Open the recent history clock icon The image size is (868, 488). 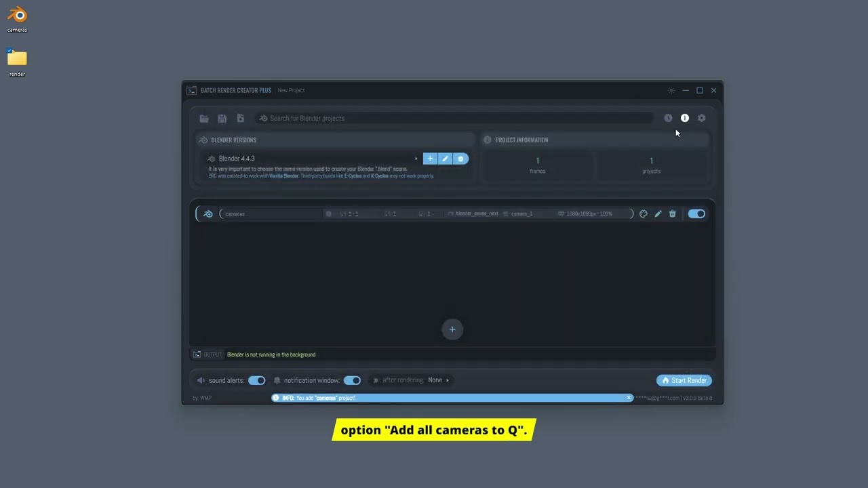668,118
